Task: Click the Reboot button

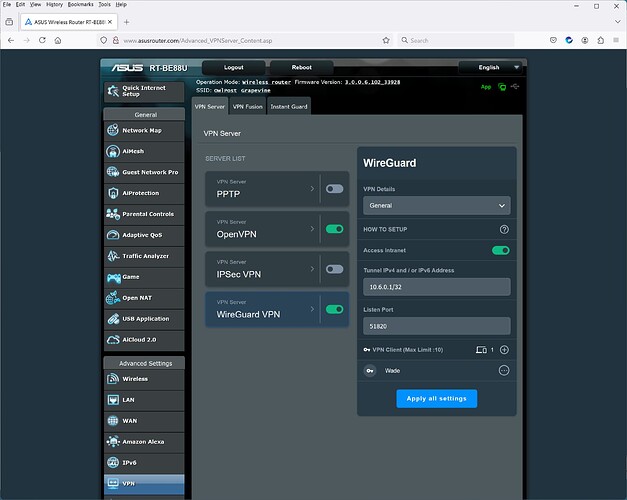Action: (x=302, y=67)
